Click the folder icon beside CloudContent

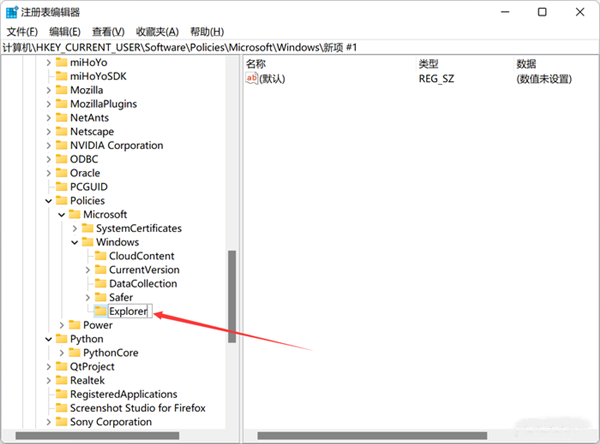click(99, 256)
